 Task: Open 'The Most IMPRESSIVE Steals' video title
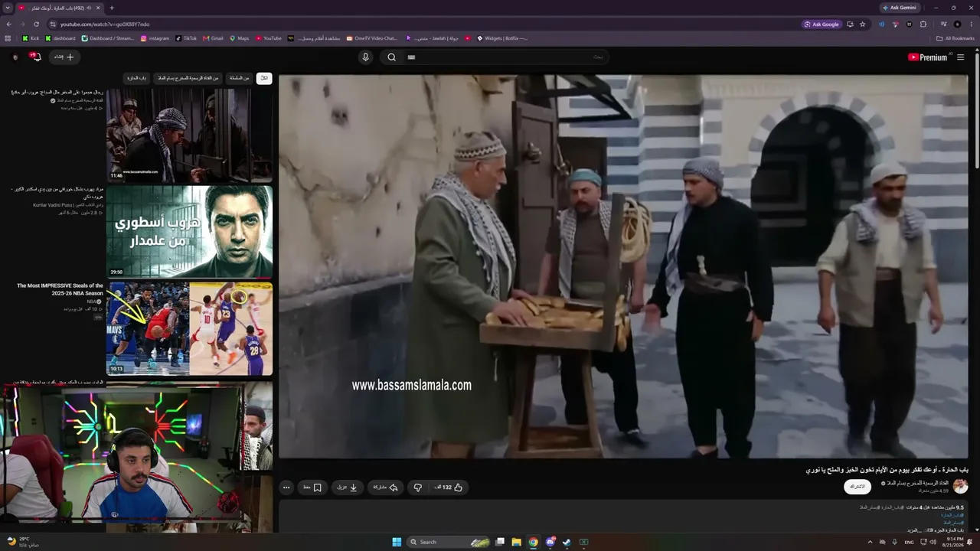click(x=60, y=289)
